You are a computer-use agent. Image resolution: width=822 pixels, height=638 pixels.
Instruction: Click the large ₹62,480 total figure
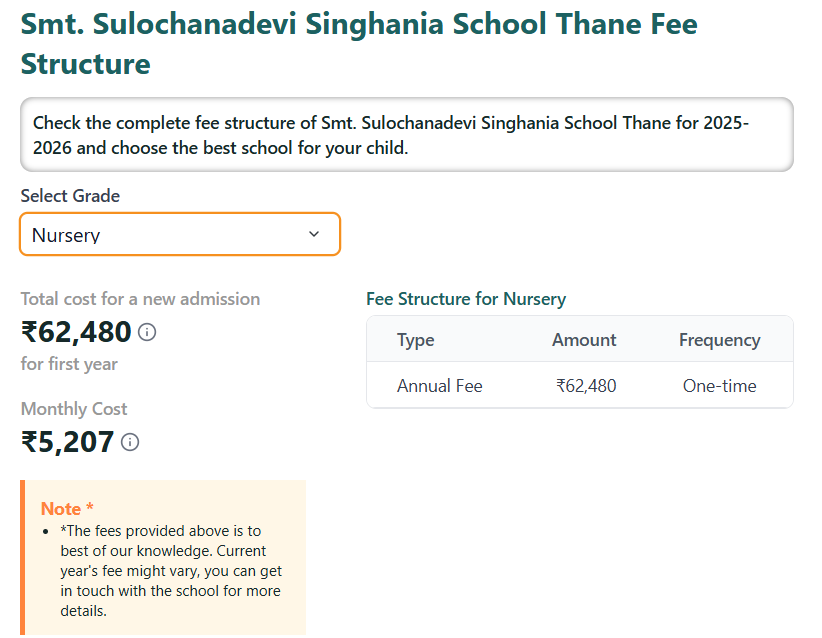(76, 332)
